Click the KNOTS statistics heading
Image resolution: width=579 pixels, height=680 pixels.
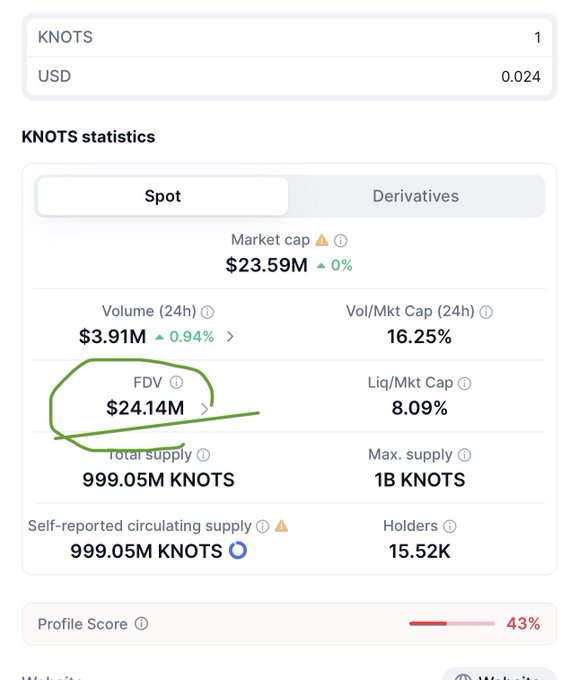click(x=88, y=137)
